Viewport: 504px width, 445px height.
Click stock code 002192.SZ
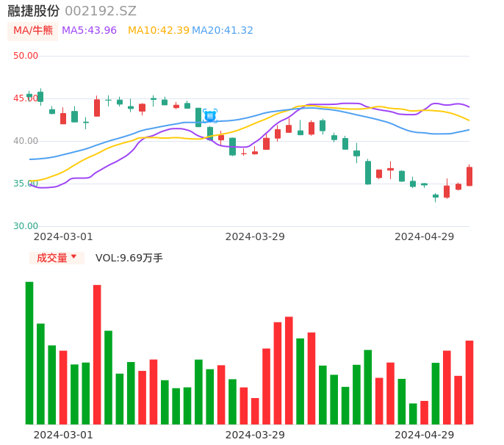101,11
